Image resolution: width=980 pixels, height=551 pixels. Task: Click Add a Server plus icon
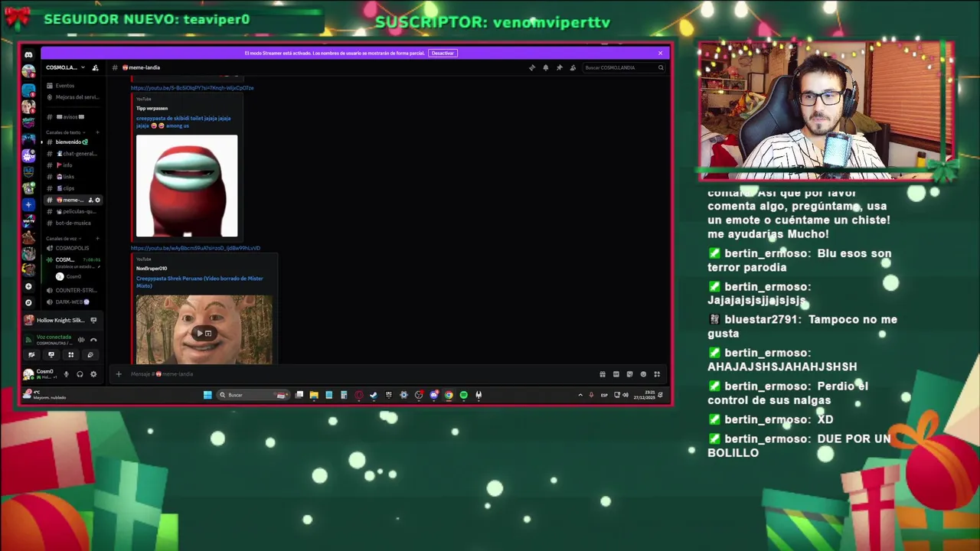point(28,286)
